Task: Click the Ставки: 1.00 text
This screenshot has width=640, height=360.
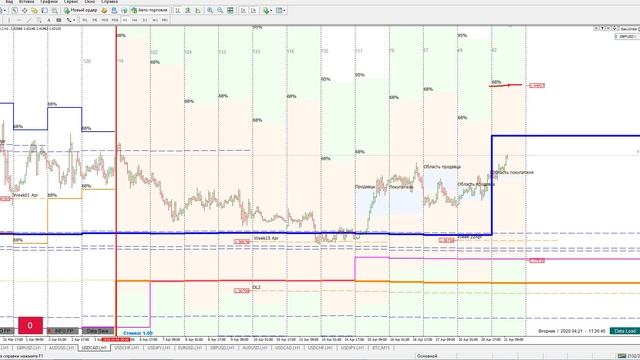Action: pyautogui.click(x=138, y=333)
